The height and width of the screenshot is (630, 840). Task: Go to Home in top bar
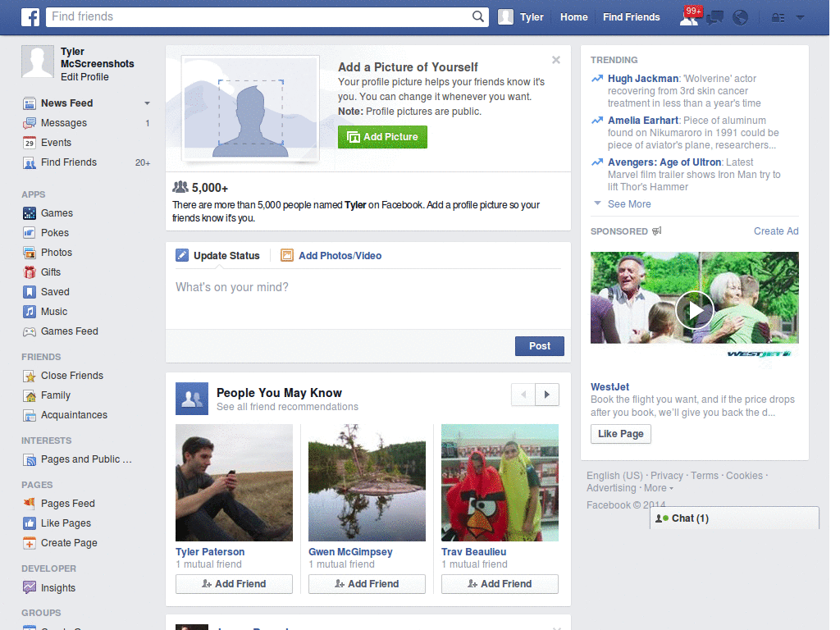(x=573, y=17)
